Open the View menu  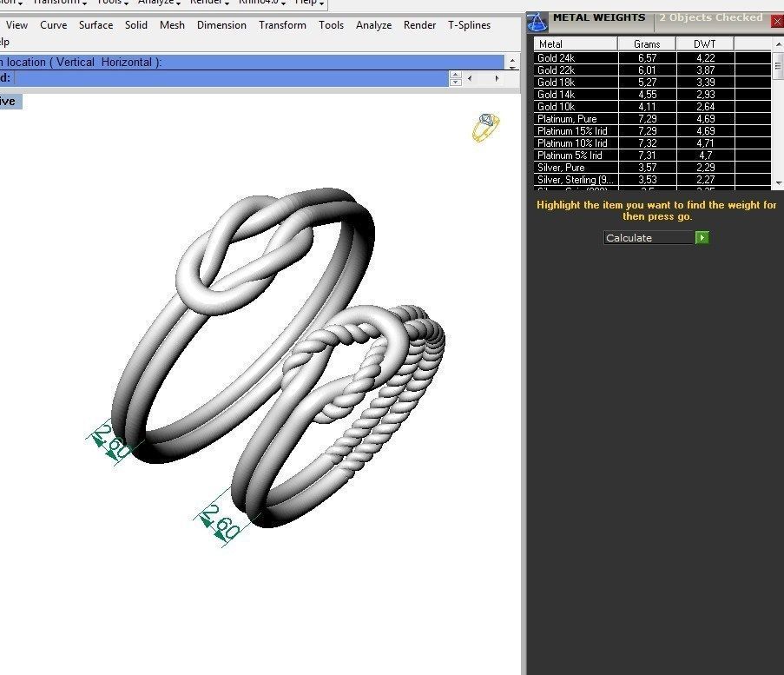pos(17,25)
